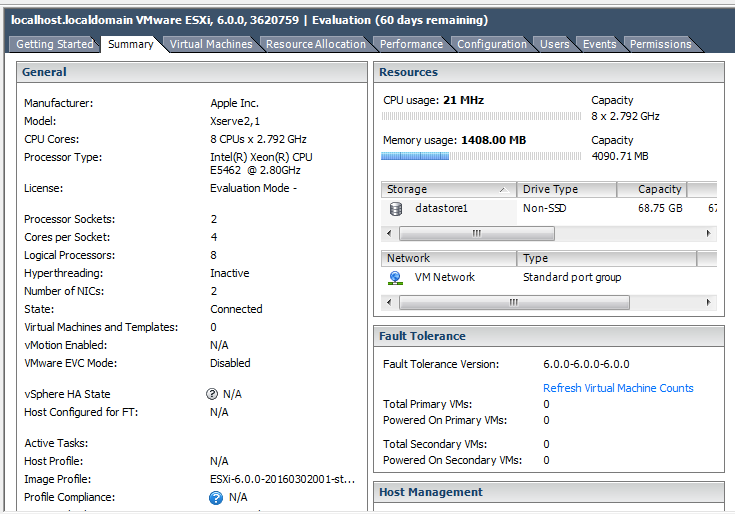
Task: Click the Processor Type Intel Xeon value
Action: coord(261,164)
